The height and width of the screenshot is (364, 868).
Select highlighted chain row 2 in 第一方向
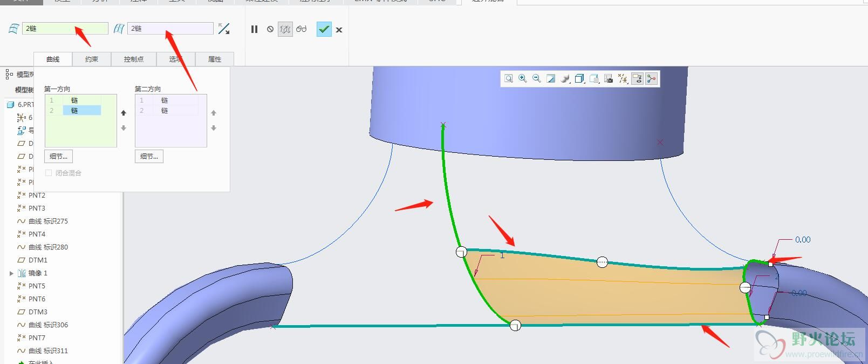73,110
